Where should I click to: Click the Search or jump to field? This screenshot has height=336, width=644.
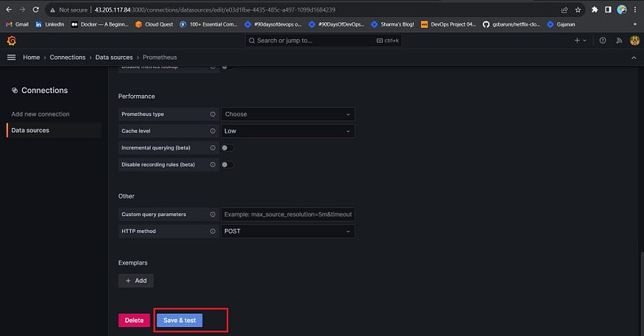point(323,41)
